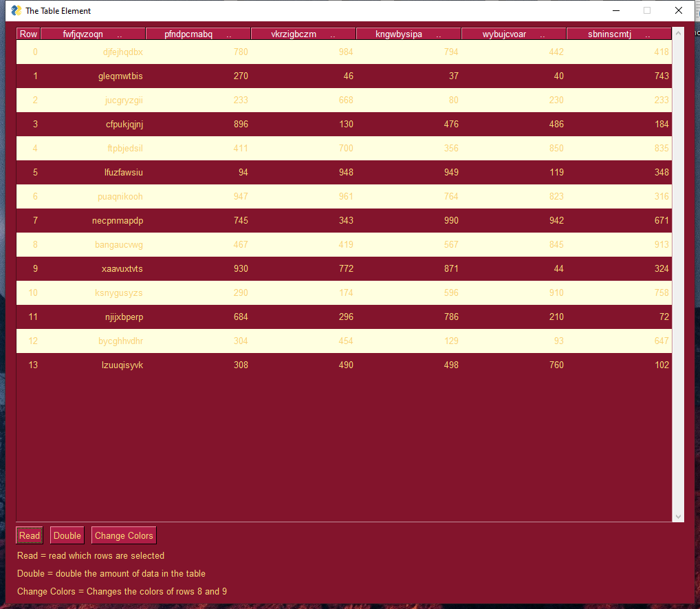Click the Python icon in title bar

pos(17,10)
